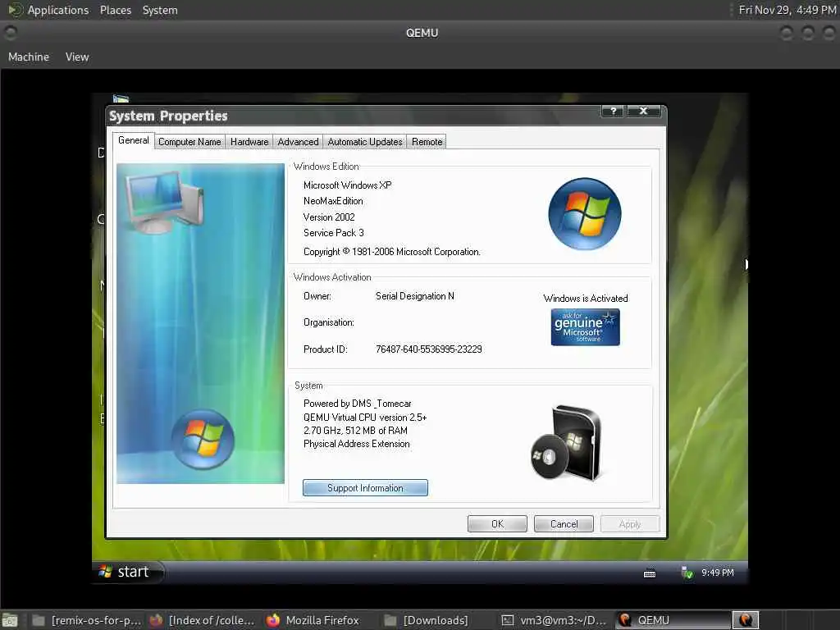Viewport: 840px width, 630px height.
Task: Switch to remix-os-for-p... taskbar window
Action: tap(87, 620)
